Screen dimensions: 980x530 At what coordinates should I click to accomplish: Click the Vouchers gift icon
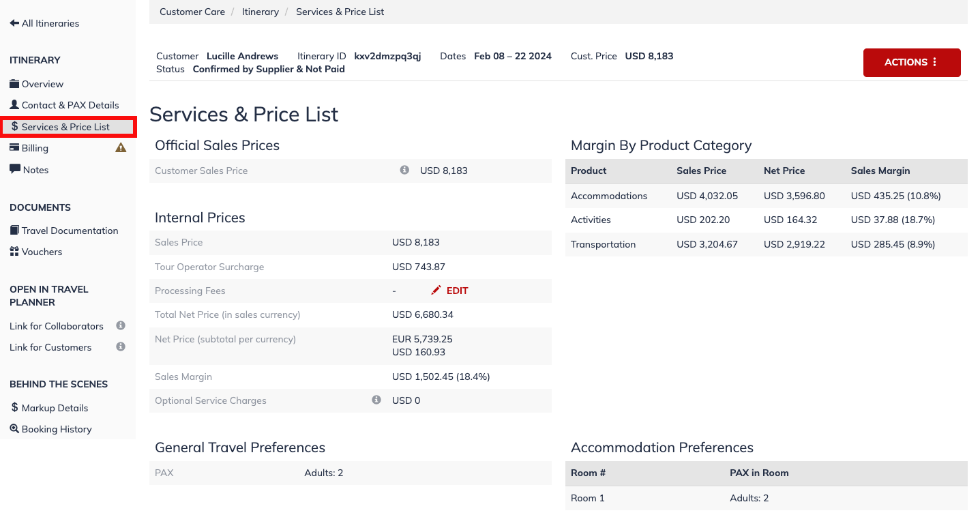click(x=14, y=252)
